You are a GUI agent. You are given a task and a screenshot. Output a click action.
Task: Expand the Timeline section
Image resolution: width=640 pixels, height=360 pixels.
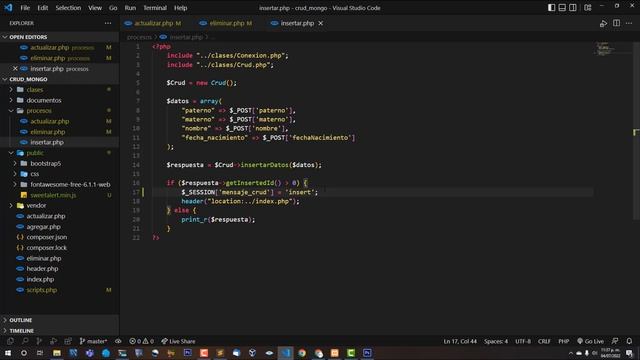coord(59,331)
